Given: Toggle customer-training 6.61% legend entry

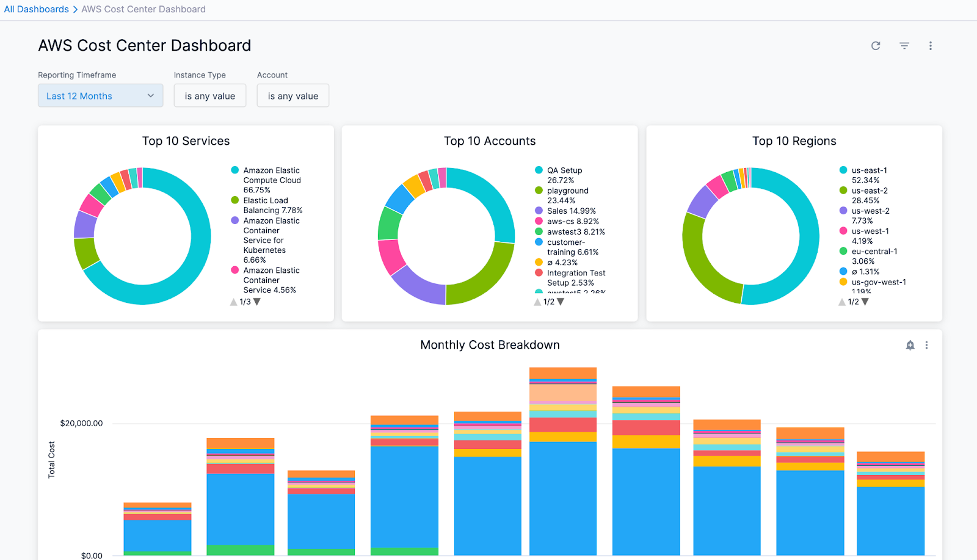Looking at the screenshot, I should pos(567,247).
